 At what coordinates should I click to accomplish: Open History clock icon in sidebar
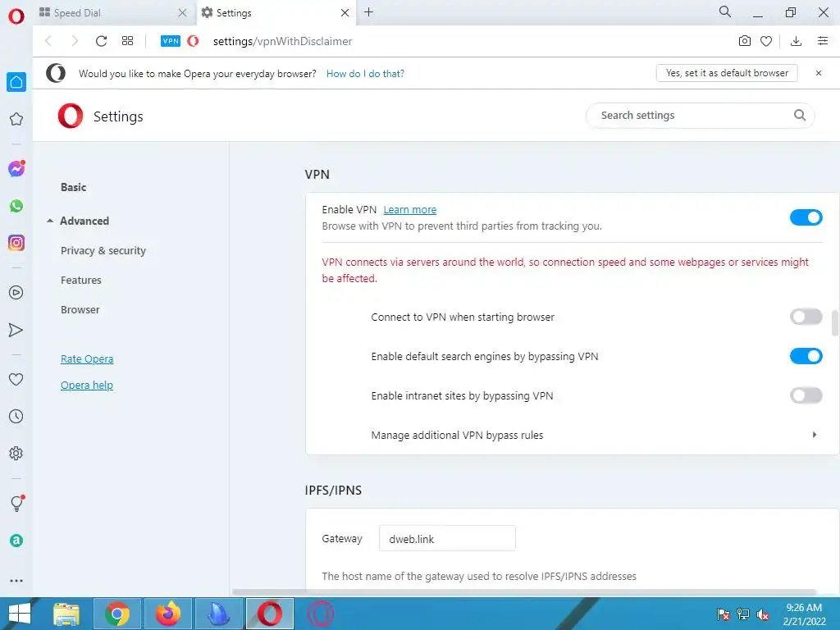coord(16,416)
